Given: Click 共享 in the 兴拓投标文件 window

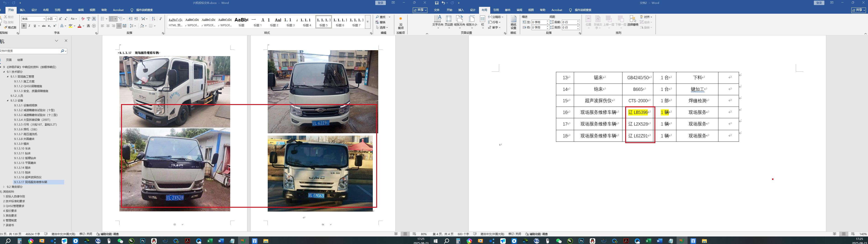Looking at the screenshot, I should coord(420,10).
